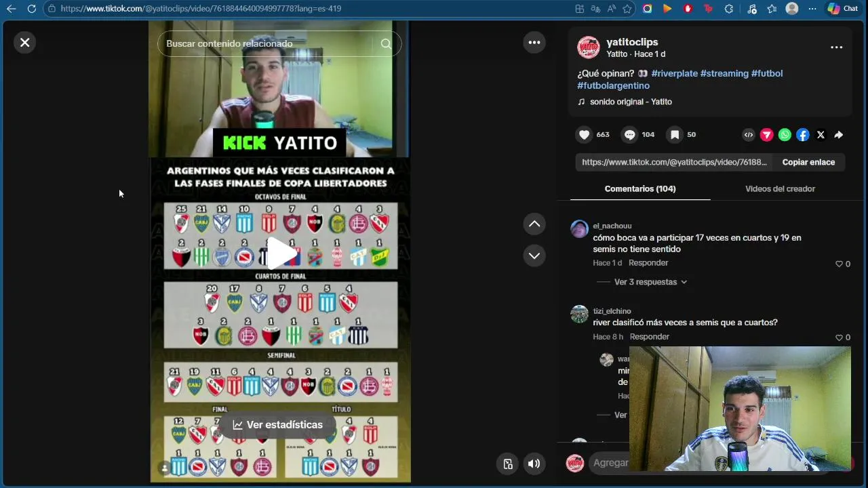
Task: Reload the browser page
Action: pos(31,9)
